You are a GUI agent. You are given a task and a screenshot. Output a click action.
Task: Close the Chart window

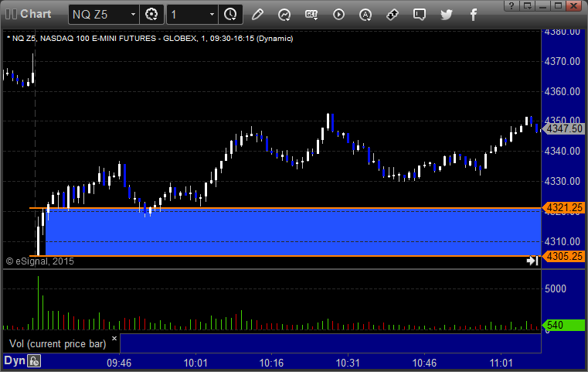(x=574, y=5)
